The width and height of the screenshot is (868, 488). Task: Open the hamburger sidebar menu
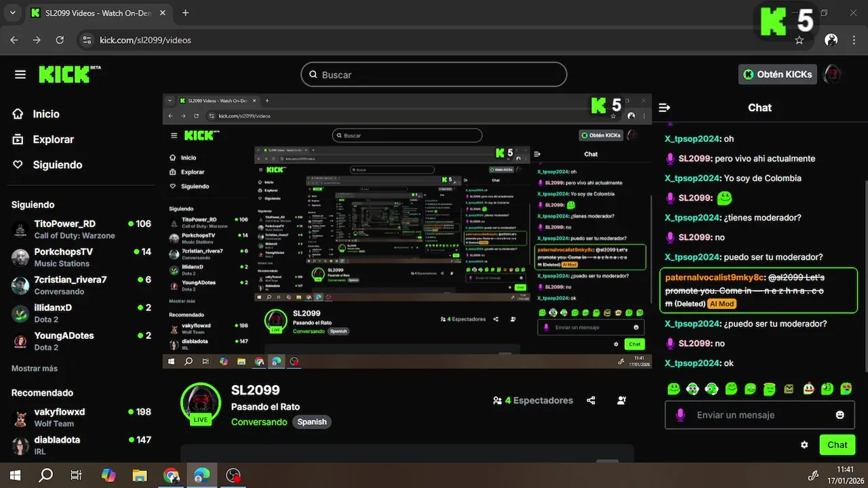20,75
